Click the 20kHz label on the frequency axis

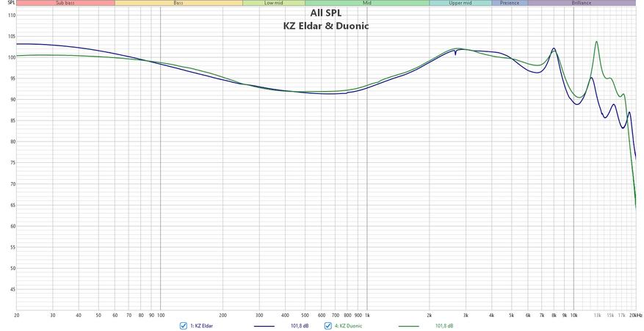click(x=635, y=315)
